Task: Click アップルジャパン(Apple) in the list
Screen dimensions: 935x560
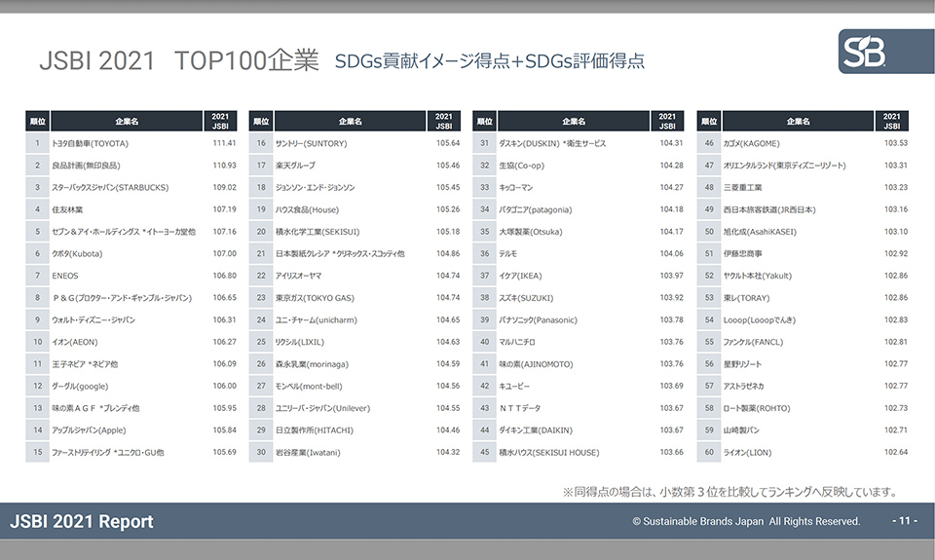Action: (90, 429)
